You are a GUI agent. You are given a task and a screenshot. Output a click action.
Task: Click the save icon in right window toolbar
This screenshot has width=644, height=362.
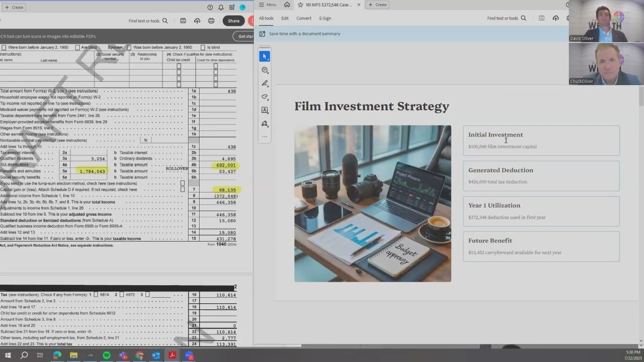(541, 18)
